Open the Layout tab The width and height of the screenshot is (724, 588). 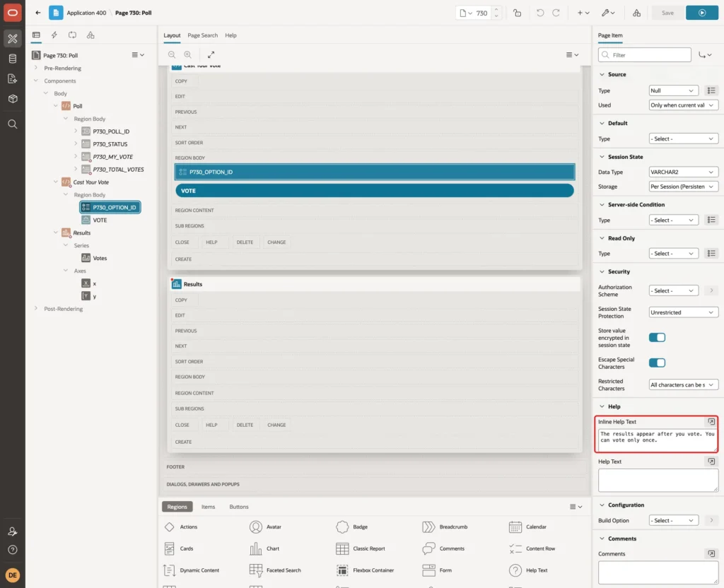pos(172,35)
